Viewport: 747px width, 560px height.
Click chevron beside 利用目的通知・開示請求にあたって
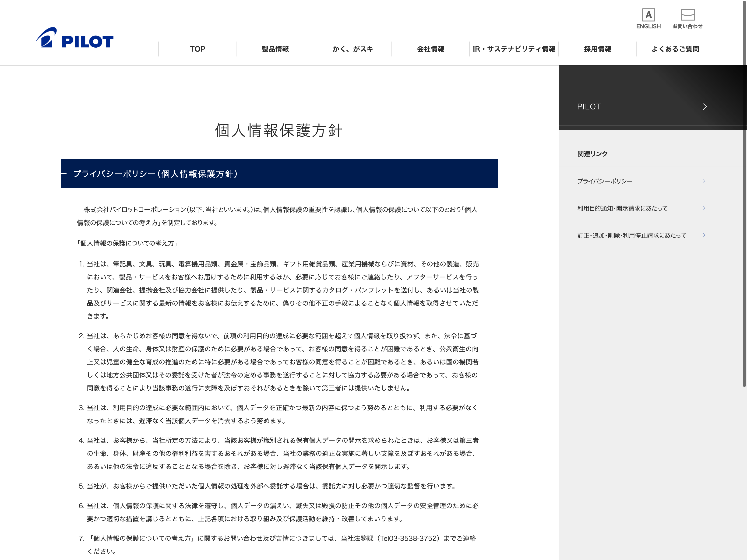point(704,208)
